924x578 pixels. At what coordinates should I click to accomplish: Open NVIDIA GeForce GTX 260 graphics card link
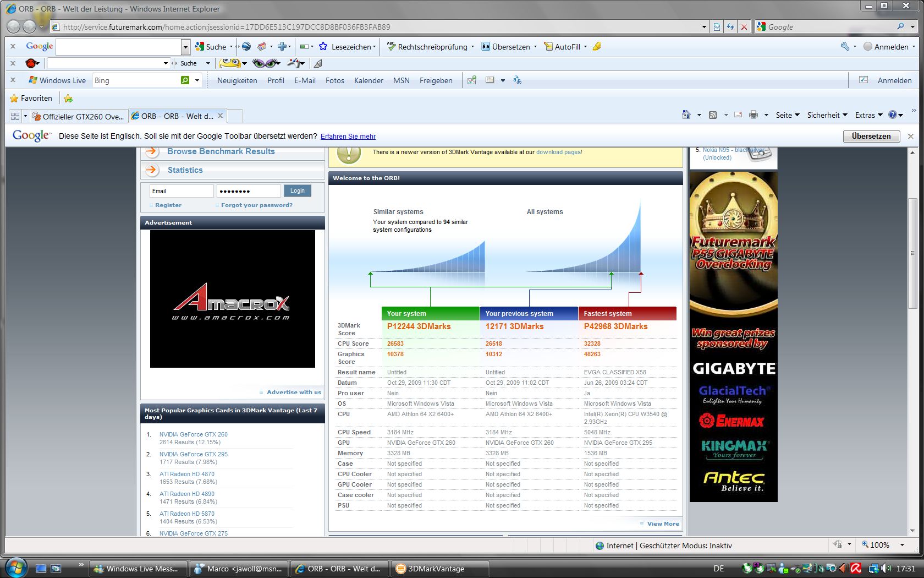pyautogui.click(x=194, y=434)
